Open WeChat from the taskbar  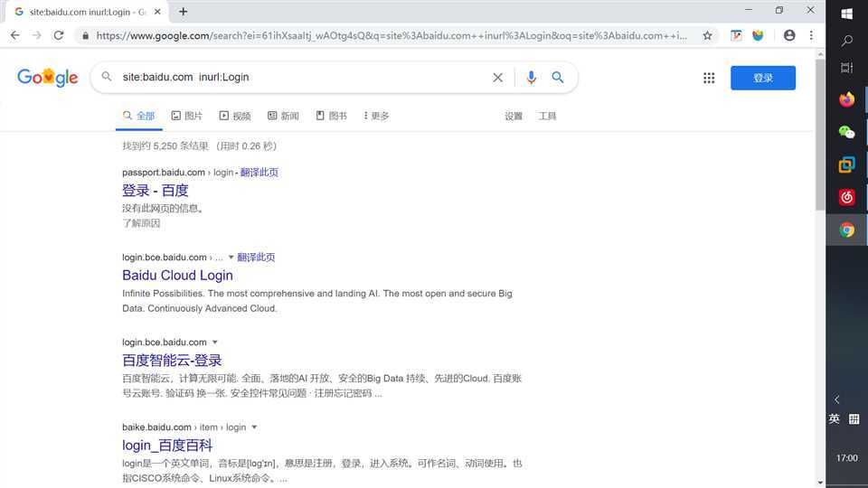coord(846,132)
